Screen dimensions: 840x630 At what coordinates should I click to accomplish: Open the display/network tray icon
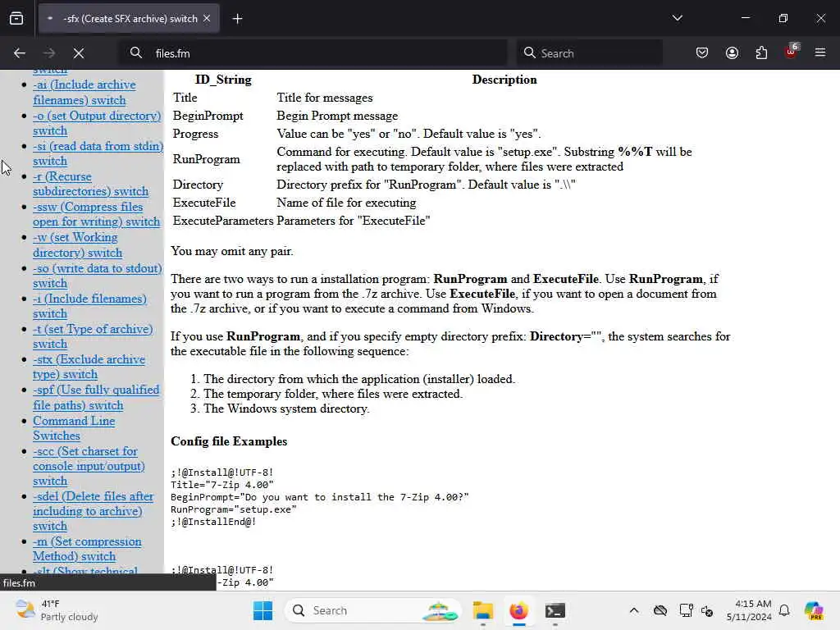(685, 610)
